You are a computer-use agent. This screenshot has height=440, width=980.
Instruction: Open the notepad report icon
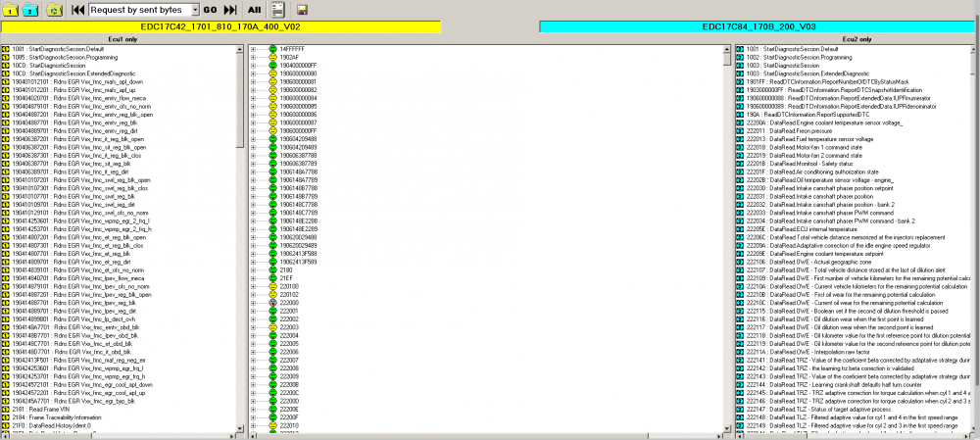coord(278,10)
